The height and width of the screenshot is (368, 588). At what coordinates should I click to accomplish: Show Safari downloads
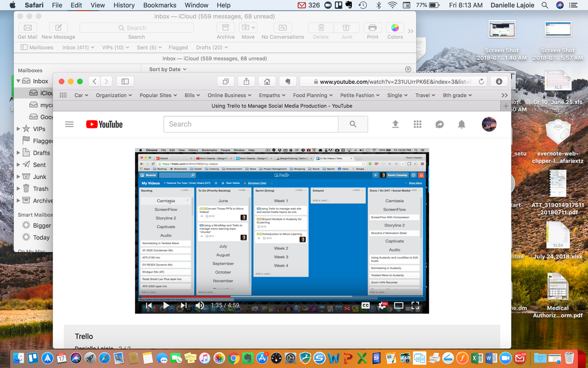pos(499,81)
